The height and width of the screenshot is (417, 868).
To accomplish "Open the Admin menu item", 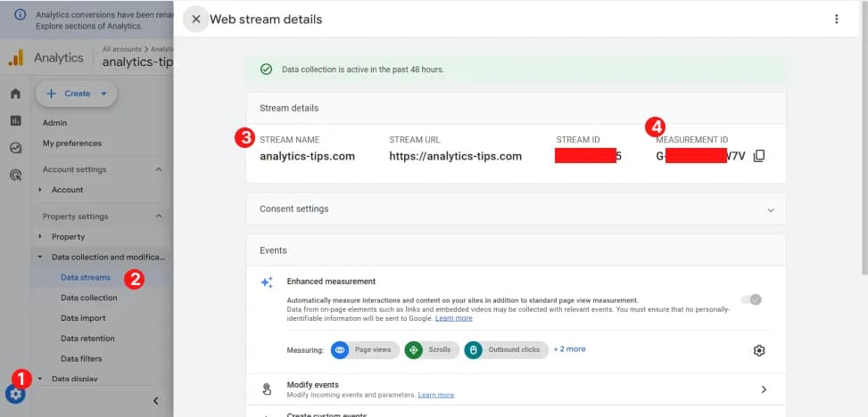I will [x=54, y=123].
